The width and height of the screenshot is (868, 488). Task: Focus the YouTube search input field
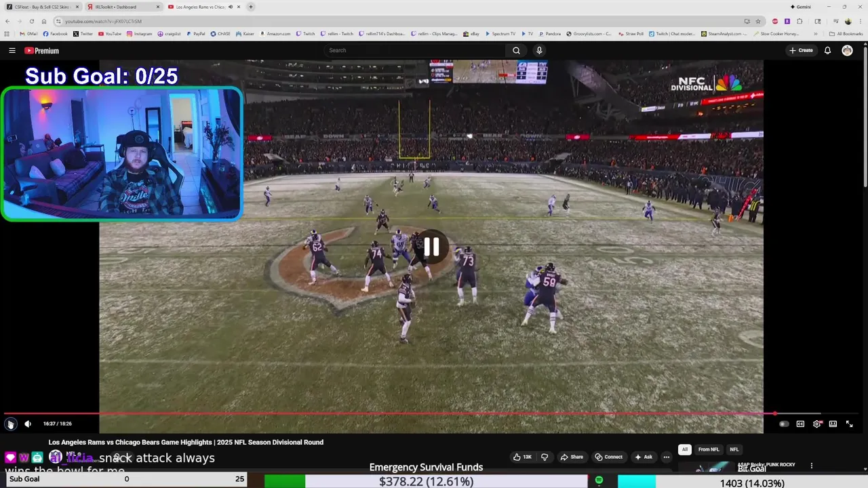(415, 50)
